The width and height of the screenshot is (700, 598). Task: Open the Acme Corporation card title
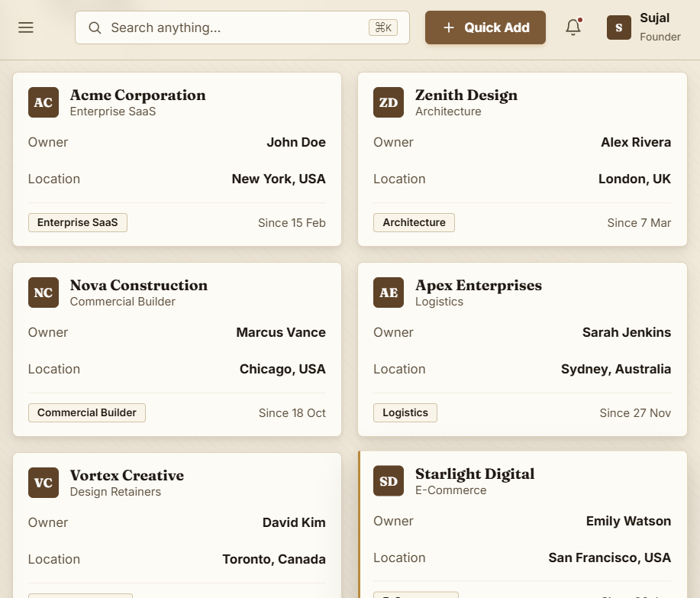(137, 95)
